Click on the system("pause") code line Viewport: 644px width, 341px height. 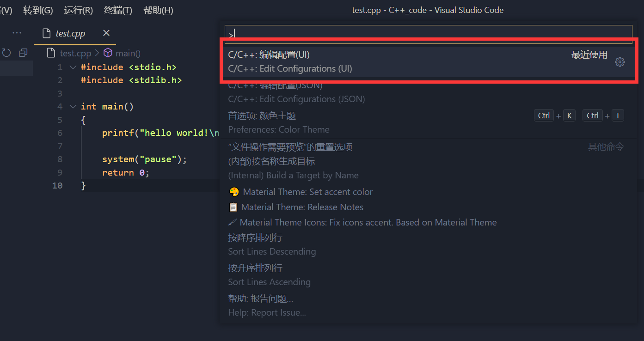(x=144, y=159)
